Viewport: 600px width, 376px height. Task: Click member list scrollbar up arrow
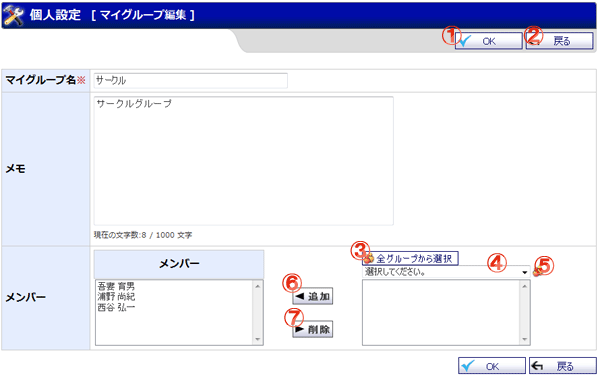pyautogui.click(x=258, y=286)
